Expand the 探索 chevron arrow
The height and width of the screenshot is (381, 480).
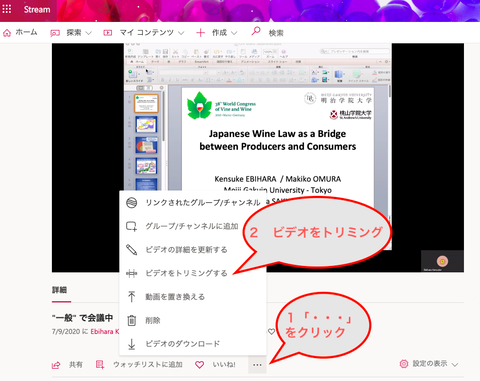(x=88, y=33)
